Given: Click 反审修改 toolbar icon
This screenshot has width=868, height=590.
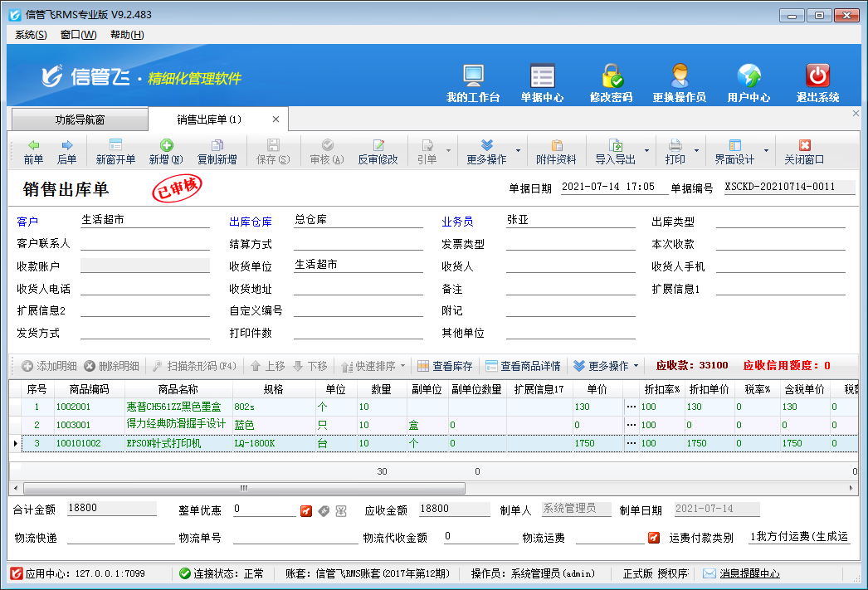Looking at the screenshot, I should tap(378, 151).
